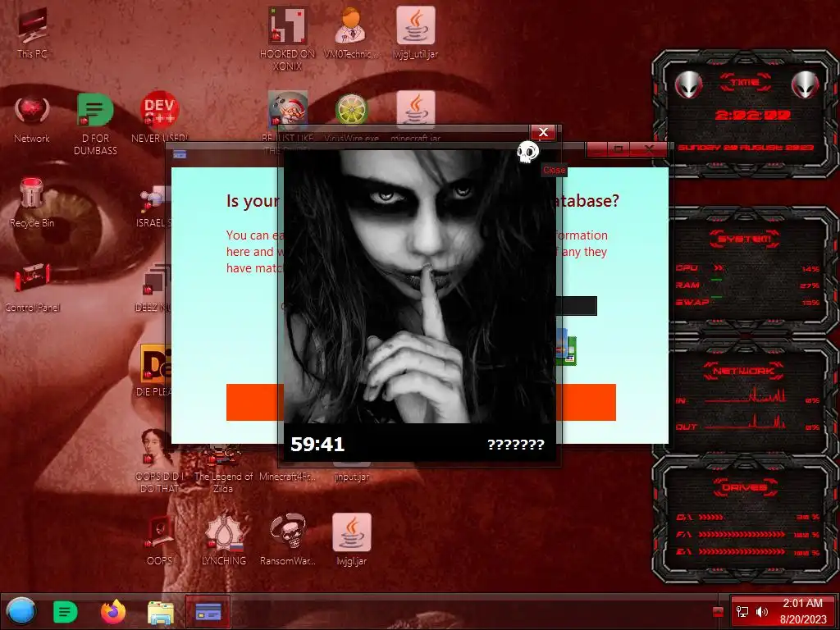This screenshot has width=840, height=630.
Task: Click the red tray indicator left of the network icon
Action: [718, 612]
